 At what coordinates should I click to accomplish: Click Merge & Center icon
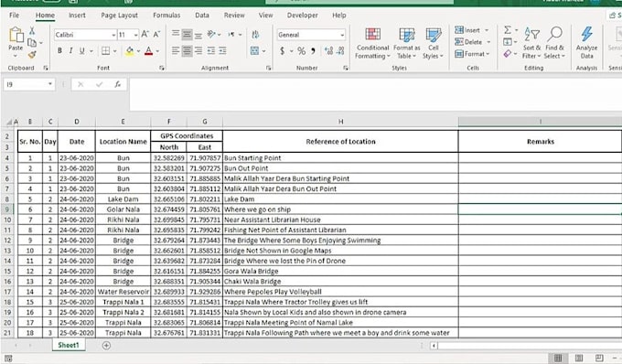(x=254, y=50)
